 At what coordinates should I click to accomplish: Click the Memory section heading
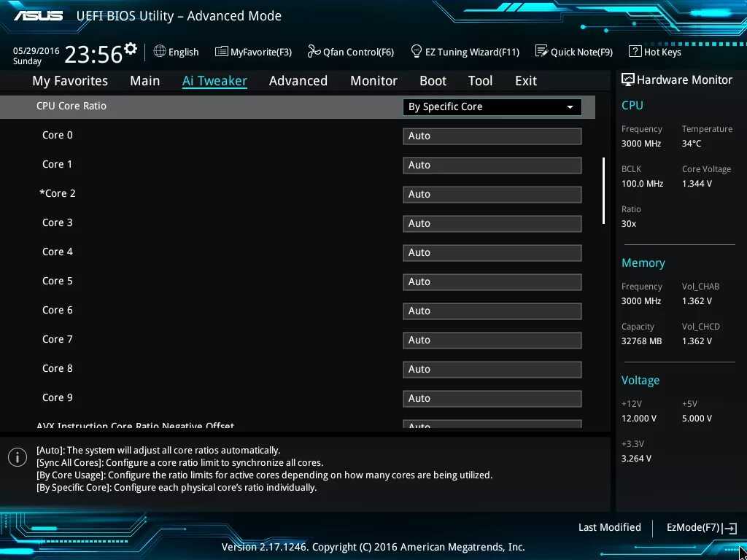point(643,262)
